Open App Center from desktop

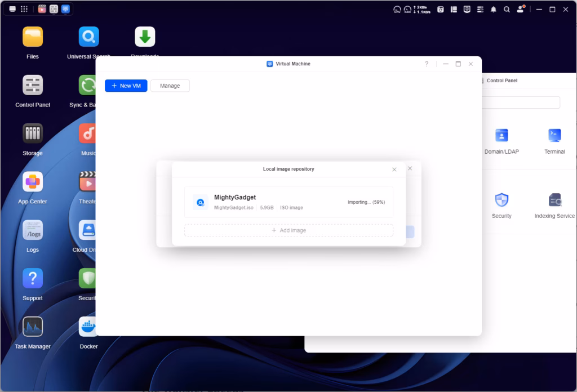[x=32, y=182]
